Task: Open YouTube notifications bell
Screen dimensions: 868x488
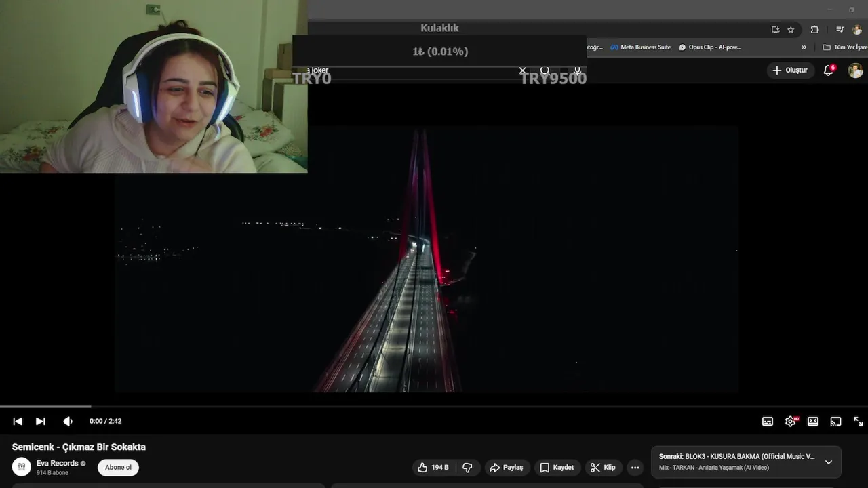Action: [828, 70]
